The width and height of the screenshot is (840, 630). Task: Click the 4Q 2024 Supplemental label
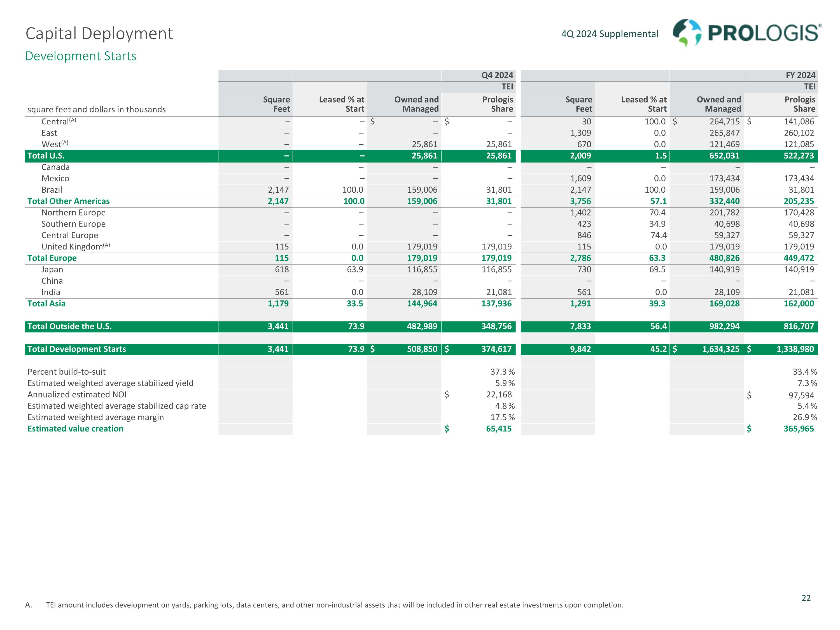pyautogui.click(x=610, y=34)
